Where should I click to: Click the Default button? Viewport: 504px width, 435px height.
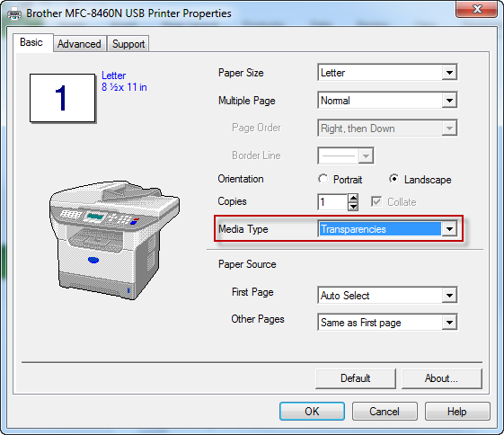tap(356, 378)
